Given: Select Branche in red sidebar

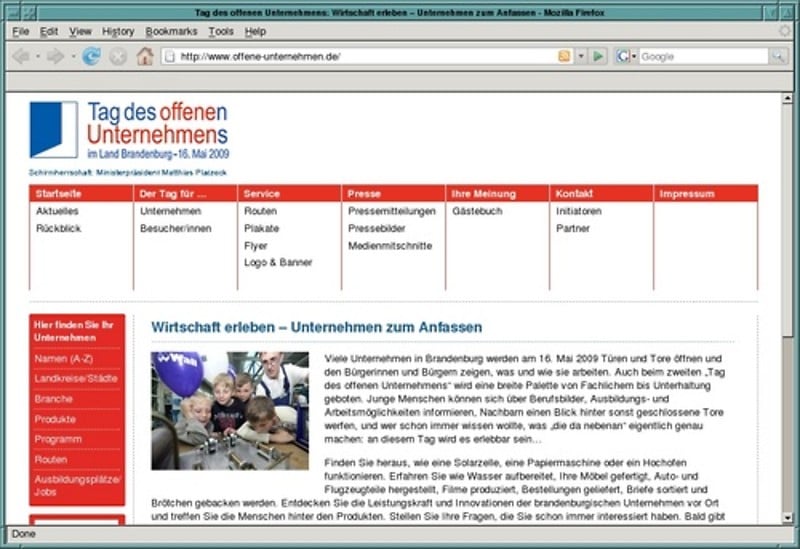Looking at the screenshot, I should (54, 399).
